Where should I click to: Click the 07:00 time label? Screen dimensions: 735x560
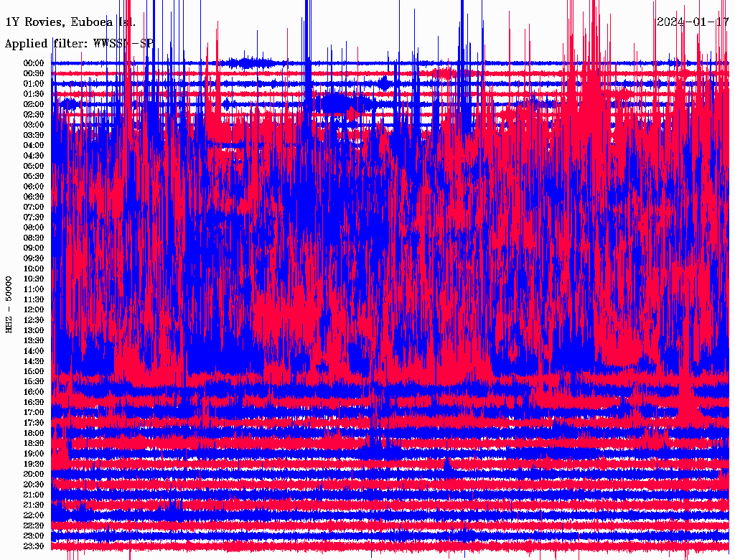pyautogui.click(x=34, y=207)
